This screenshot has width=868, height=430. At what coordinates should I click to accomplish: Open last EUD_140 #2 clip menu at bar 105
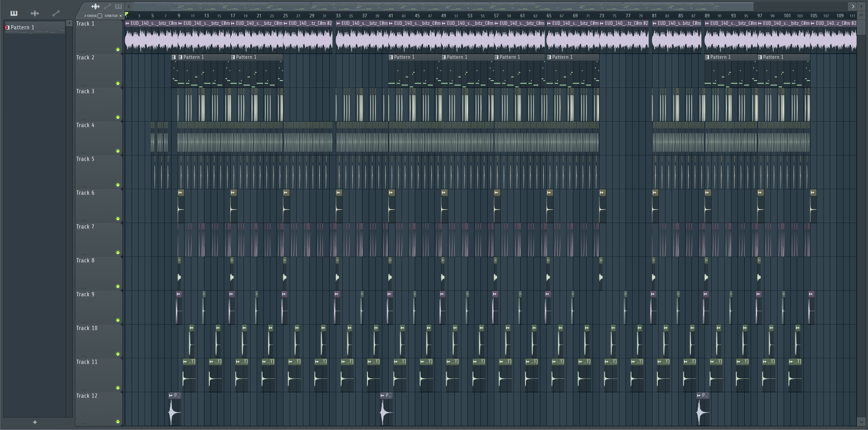[x=813, y=23]
